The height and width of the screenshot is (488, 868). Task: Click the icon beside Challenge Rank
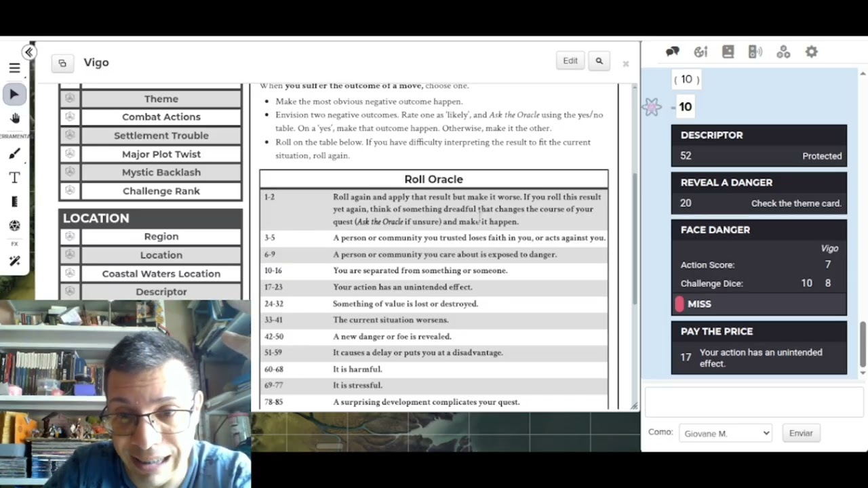pyautogui.click(x=70, y=191)
